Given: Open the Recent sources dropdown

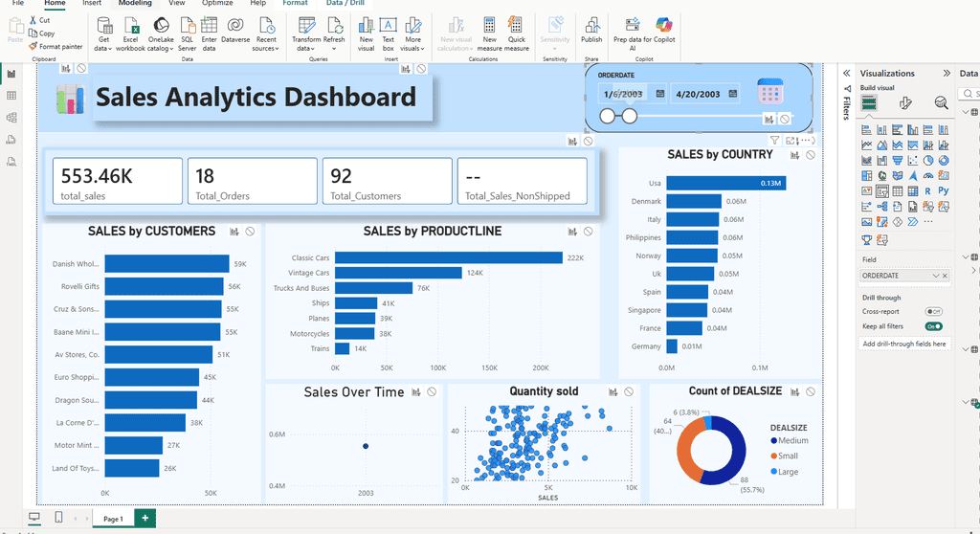Looking at the screenshot, I should pyautogui.click(x=266, y=33).
